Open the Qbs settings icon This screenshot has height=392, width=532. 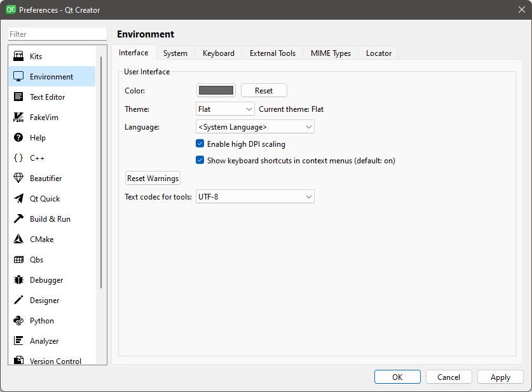18,259
